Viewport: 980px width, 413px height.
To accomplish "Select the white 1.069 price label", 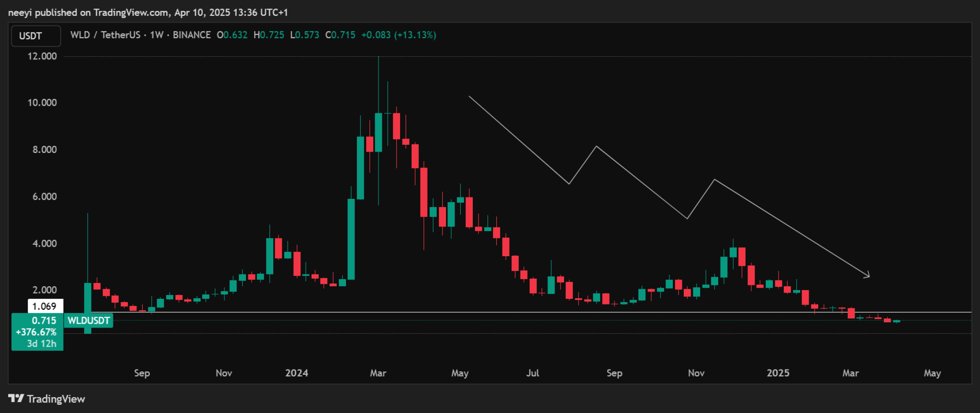I will (45, 306).
